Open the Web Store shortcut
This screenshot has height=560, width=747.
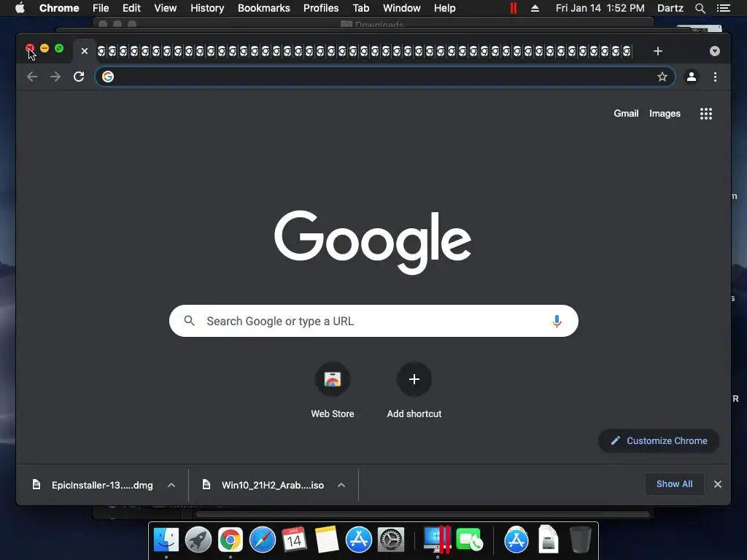(x=333, y=391)
